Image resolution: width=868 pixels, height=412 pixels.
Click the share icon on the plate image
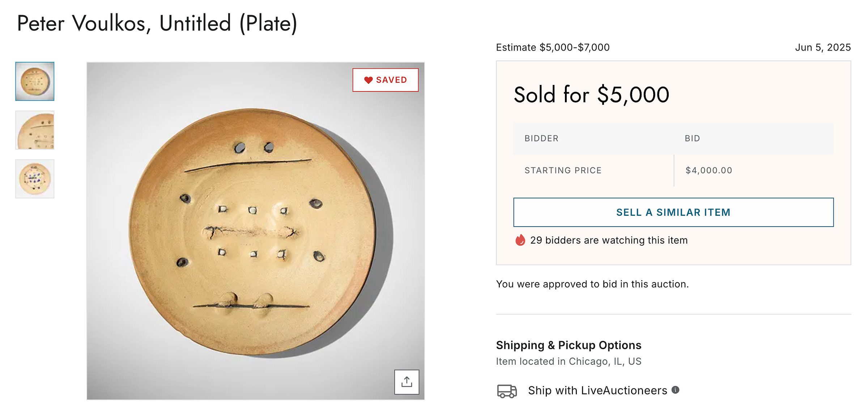(407, 382)
